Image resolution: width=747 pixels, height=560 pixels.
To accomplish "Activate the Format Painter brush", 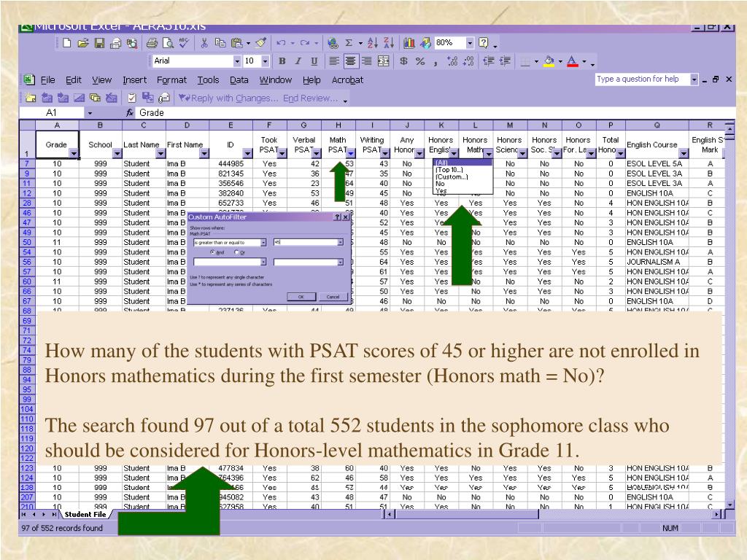I will pos(260,43).
